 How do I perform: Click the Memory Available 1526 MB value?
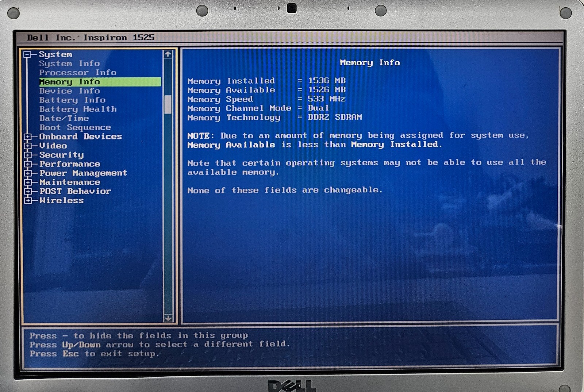pyautogui.click(x=327, y=90)
